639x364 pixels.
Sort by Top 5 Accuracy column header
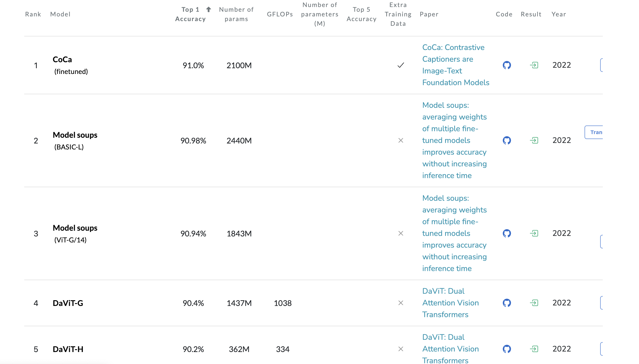click(361, 14)
